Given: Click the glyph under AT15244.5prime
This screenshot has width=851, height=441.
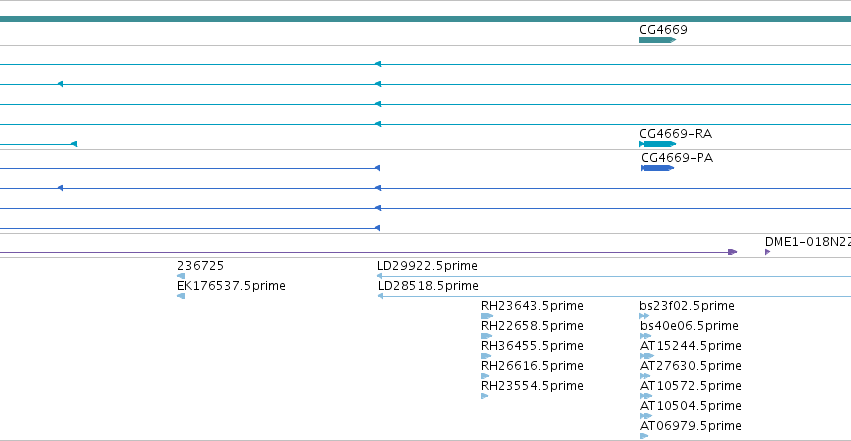Looking at the screenshot, I should [x=647, y=356].
